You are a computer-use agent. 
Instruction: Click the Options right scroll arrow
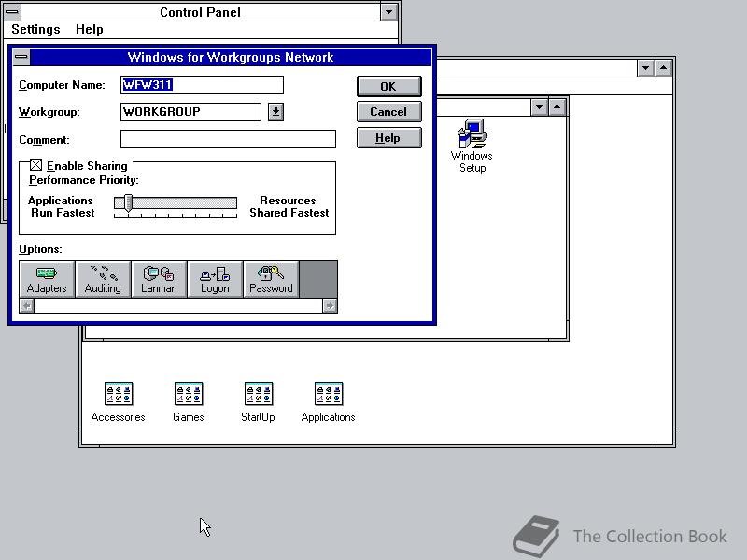pos(330,306)
